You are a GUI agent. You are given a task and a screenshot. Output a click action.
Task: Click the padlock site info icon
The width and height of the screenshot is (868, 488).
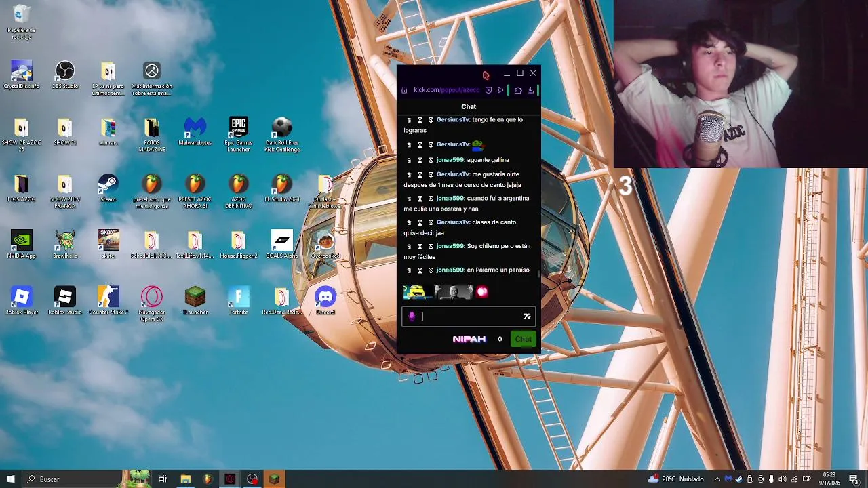(x=404, y=90)
